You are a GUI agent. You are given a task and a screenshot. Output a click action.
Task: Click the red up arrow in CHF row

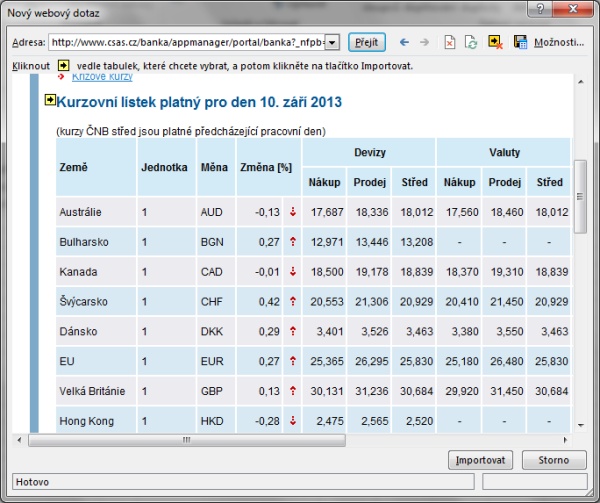[x=293, y=301]
